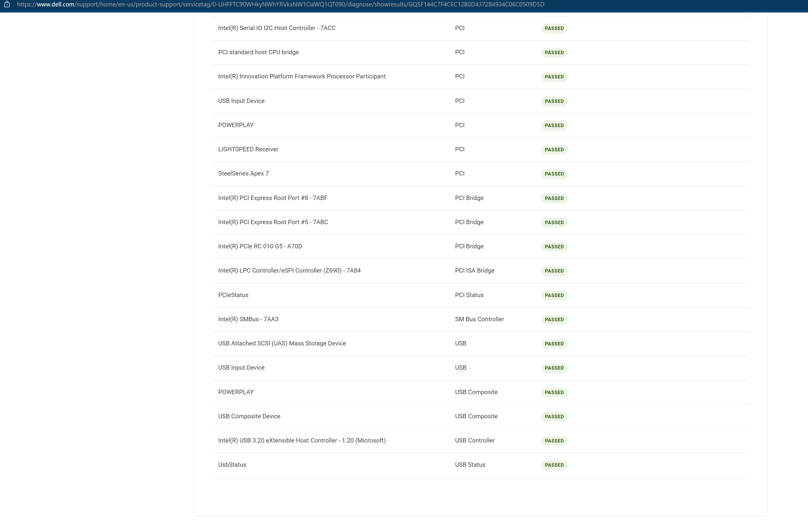Click 'USB Input Device' in the PCI row
This screenshot has height=532, width=808.
(241, 101)
